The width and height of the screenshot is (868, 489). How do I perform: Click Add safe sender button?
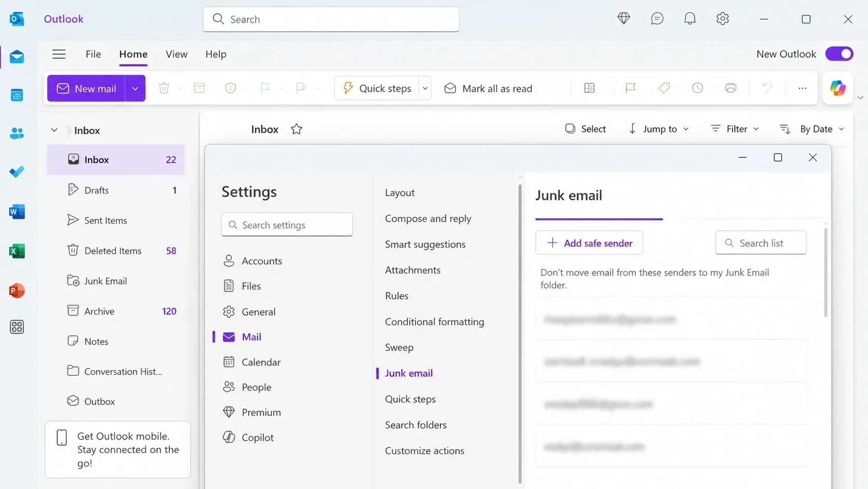pos(589,243)
